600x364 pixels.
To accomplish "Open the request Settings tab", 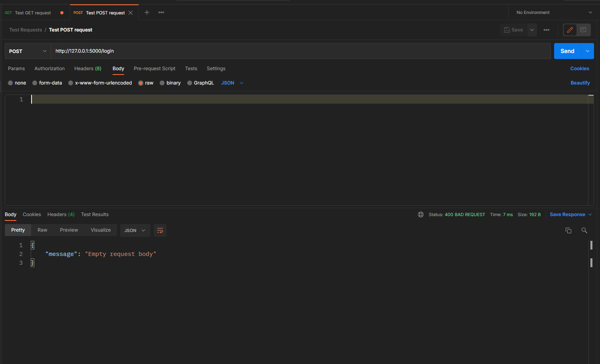I will pos(216,69).
